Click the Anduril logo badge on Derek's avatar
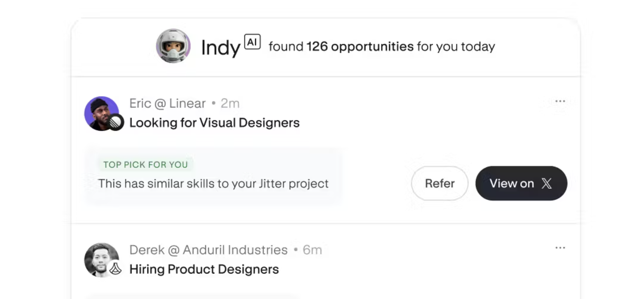 pyautogui.click(x=116, y=268)
